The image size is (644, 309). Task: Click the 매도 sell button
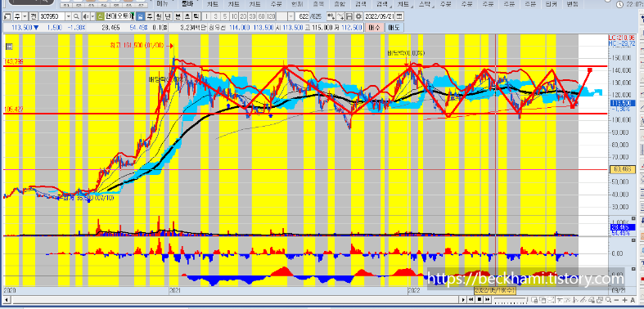click(x=394, y=28)
